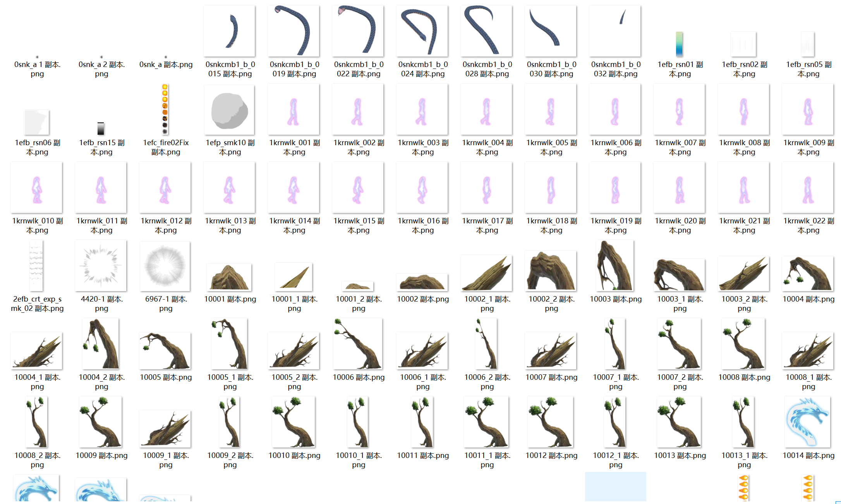Select the 10004 副本.png thumbnail
The image size is (841, 504).
click(808, 273)
